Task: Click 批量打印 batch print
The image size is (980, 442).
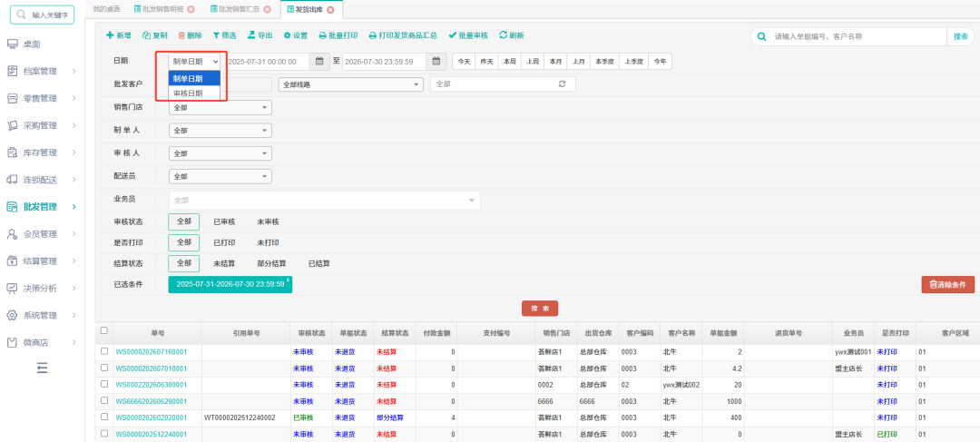Action: coord(338,35)
